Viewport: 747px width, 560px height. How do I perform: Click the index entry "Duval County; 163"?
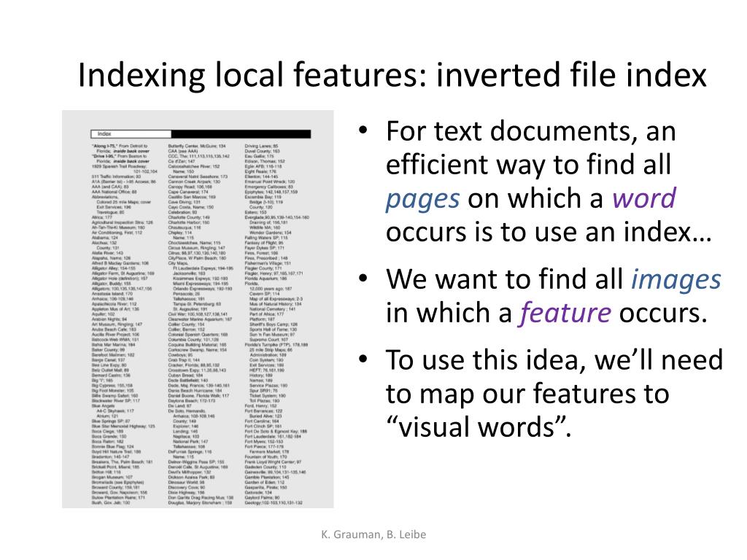pyautogui.click(x=262, y=151)
